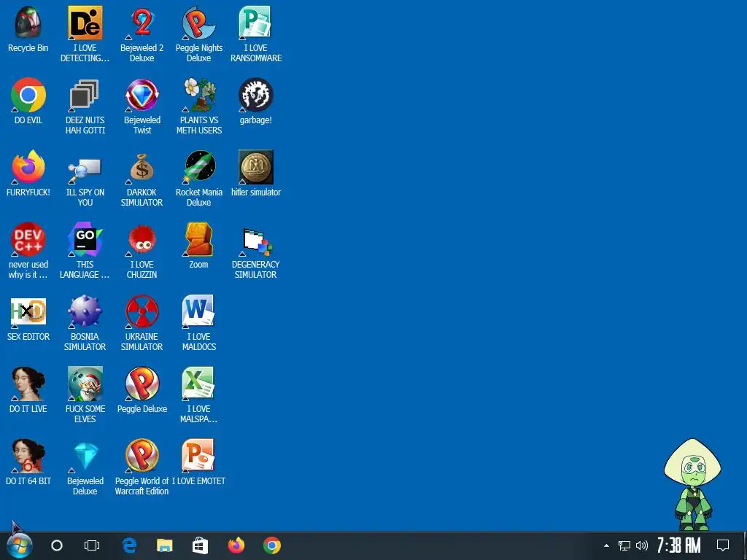This screenshot has width=747, height=560.
Task: Click Peggle World of Warcraft Edition icon
Action: [142, 456]
